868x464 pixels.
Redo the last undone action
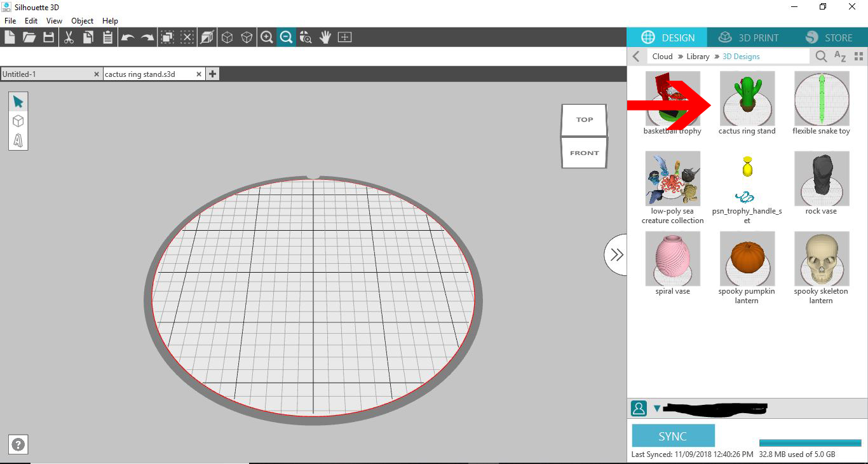147,38
